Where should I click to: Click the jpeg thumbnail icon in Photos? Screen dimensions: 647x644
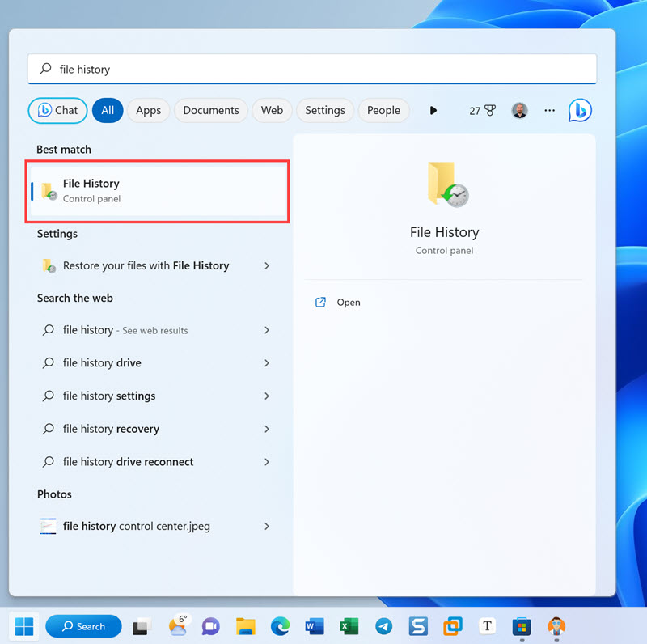pyautogui.click(x=48, y=526)
